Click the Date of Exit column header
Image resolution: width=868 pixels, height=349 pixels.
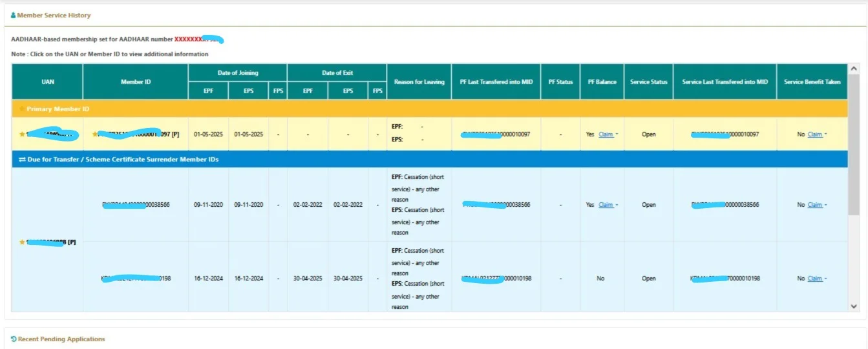pos(337,73)
